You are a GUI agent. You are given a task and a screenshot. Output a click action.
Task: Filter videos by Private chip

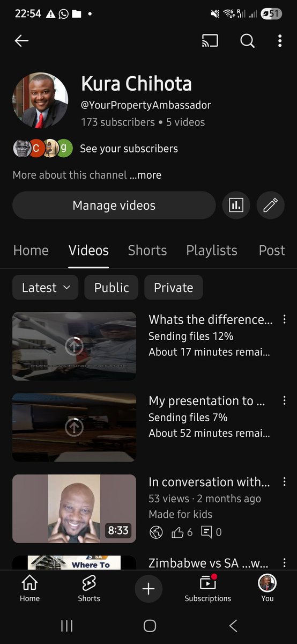pos(173,288)
